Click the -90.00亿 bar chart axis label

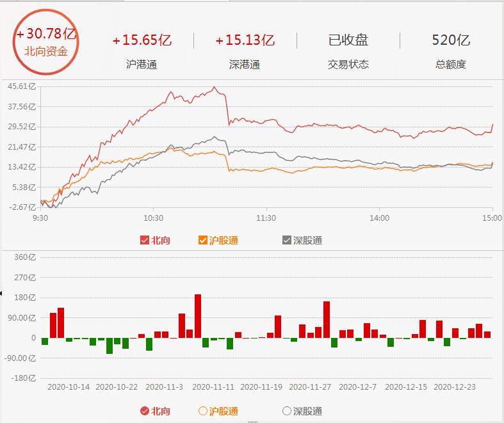(x=20, y=358)
